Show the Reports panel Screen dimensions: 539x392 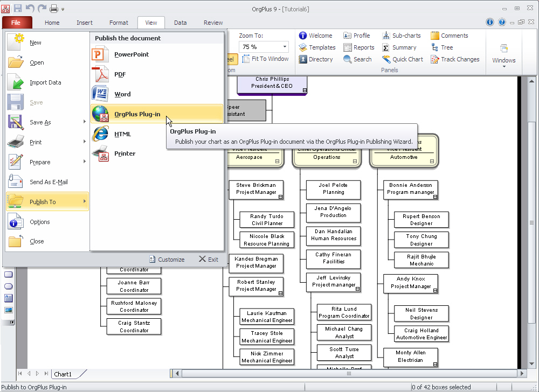coord(359,47)
